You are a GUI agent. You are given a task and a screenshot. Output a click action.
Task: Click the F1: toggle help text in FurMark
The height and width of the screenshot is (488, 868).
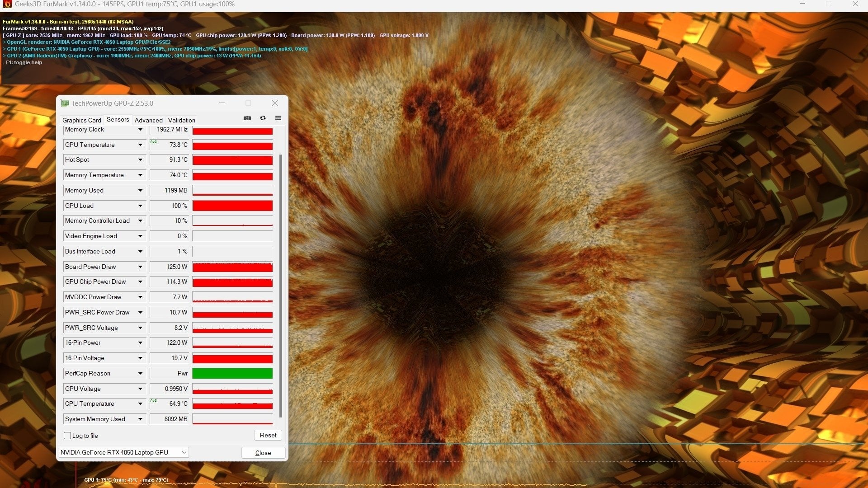coord(24,62)
